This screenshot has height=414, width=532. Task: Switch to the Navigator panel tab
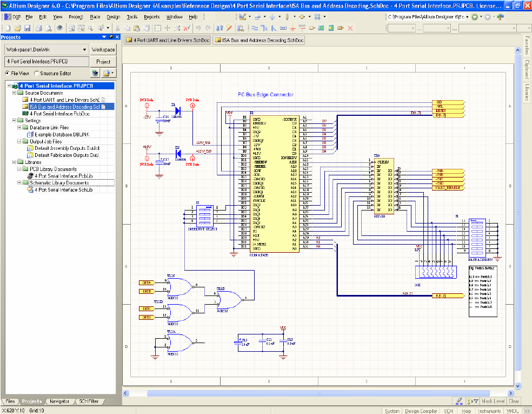59,401
